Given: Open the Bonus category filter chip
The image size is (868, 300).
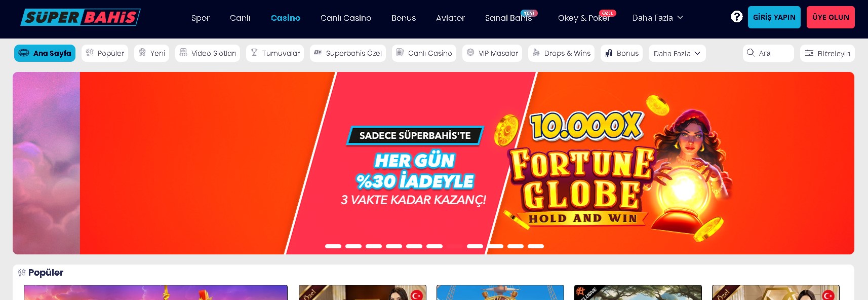Looking at the screenshot, I should pos(621,53).
